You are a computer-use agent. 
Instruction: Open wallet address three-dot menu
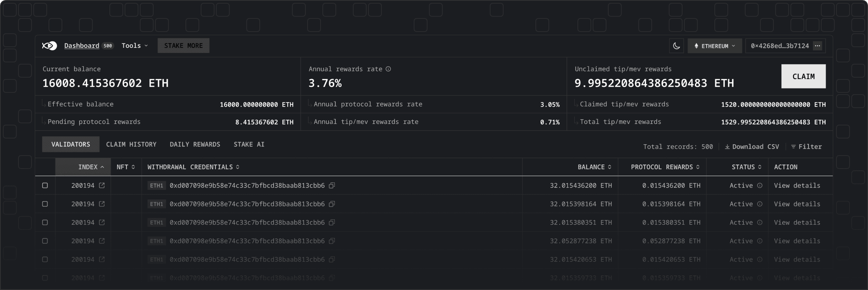tap(817, 46)
